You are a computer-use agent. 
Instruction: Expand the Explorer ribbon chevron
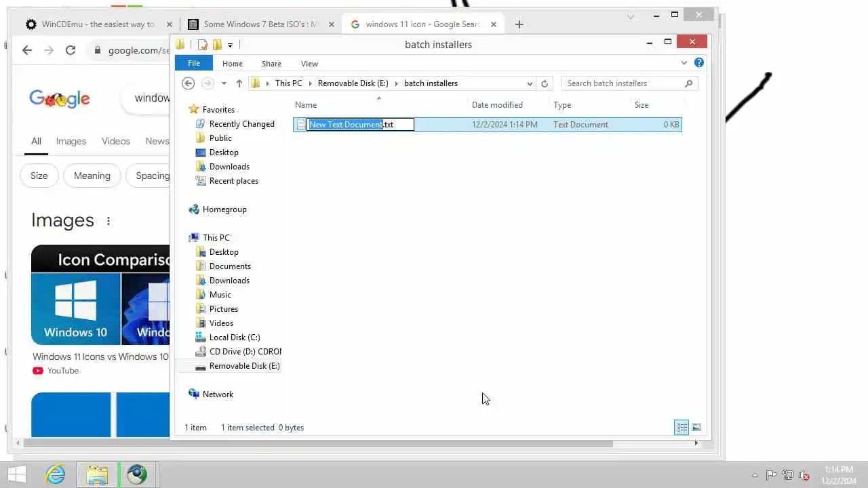click(x=684, y=63)
